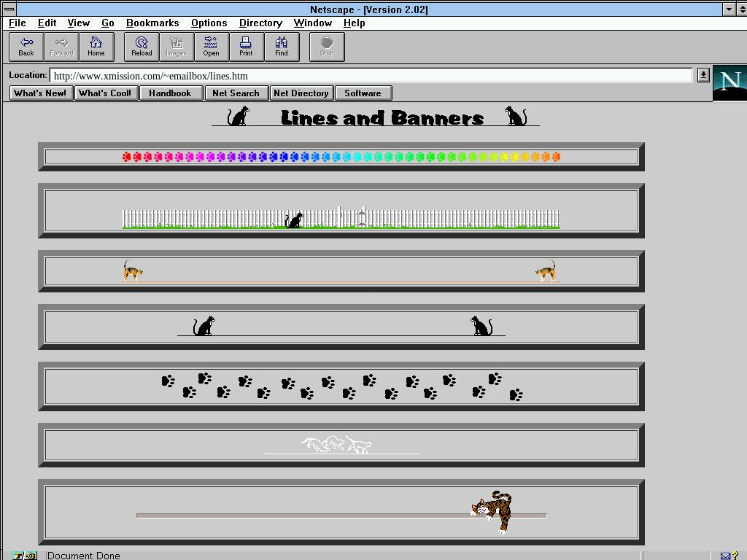Click the Home toolbar icon

[96, 47]
